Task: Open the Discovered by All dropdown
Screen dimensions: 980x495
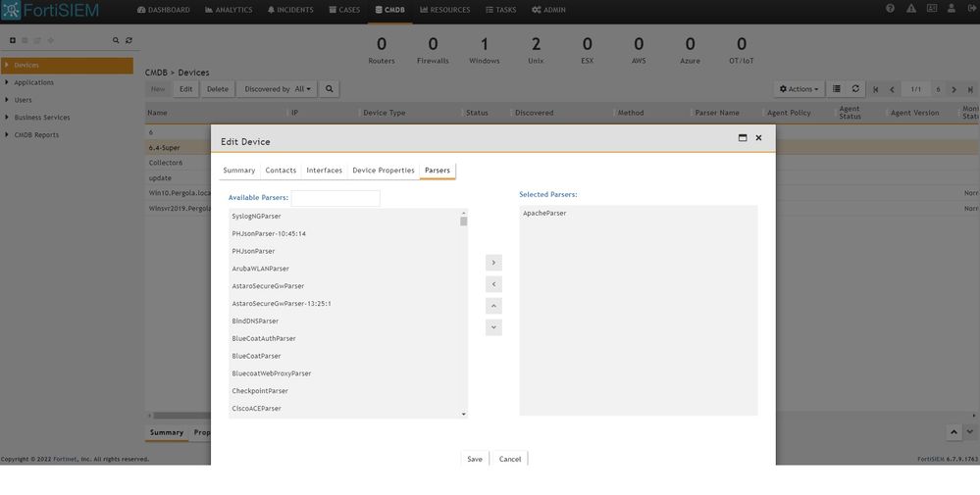Action: (x=277, y=89)
